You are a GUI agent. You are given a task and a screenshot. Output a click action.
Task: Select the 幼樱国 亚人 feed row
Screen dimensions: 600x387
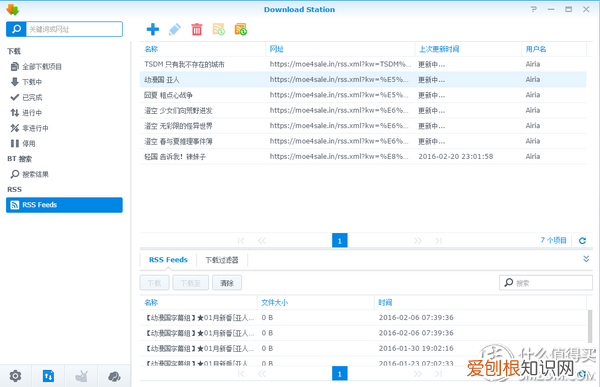pyautogui.click(x=363, y=80)
